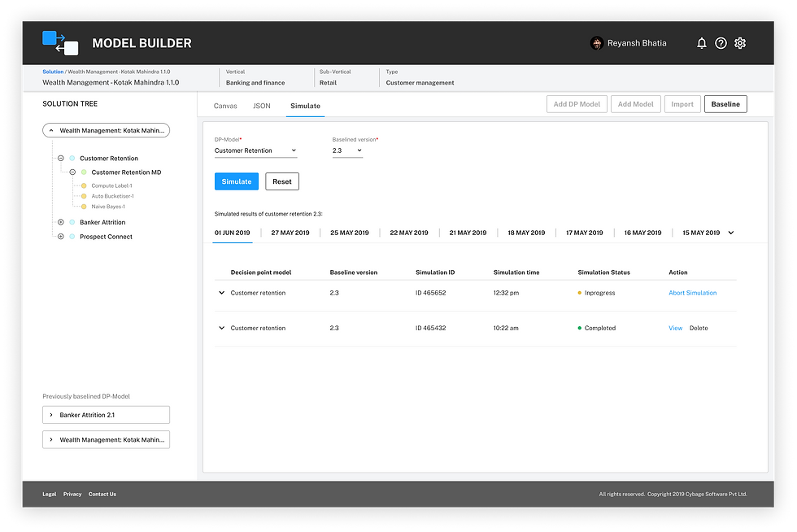797x532 pixels.
Task: Select Customer Retention MD tree label
Action: (x=126, y=172)
